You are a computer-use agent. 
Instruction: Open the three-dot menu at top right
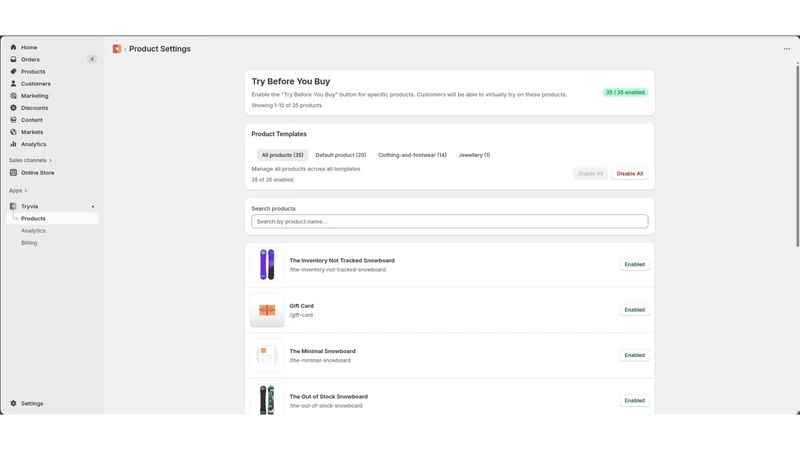(x=787, y=49)
